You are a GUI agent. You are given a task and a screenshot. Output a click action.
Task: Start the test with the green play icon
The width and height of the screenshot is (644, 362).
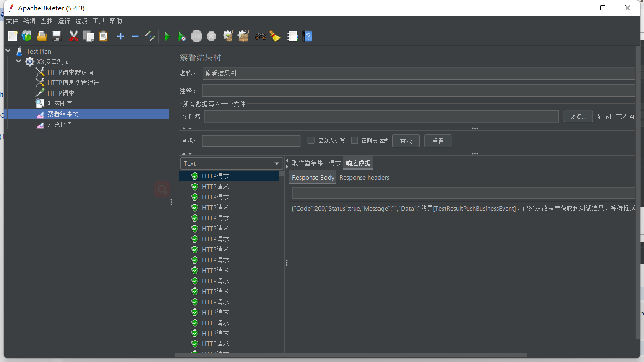[x=167, y=36]
